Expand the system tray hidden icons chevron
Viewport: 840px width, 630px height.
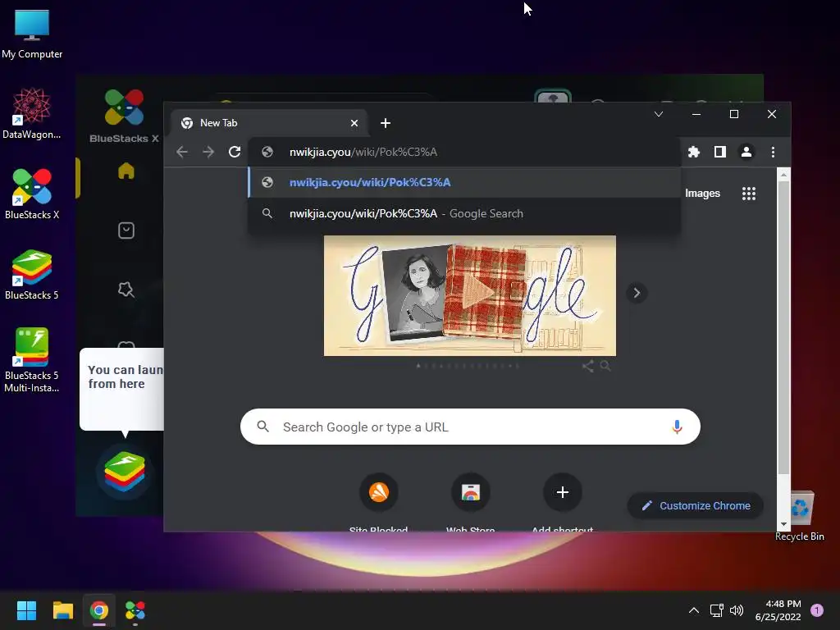[x=694, y=610]
